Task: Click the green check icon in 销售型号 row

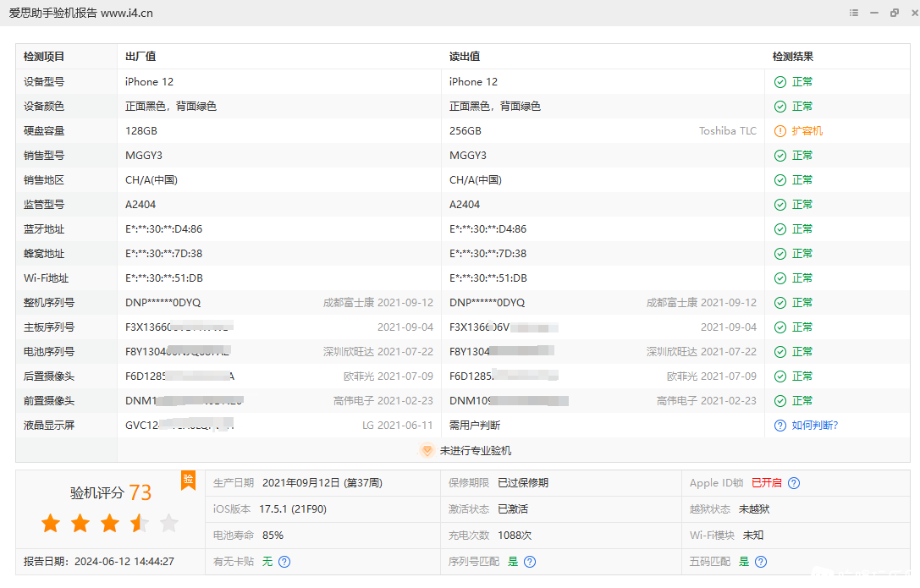Action: coord(780,156)
